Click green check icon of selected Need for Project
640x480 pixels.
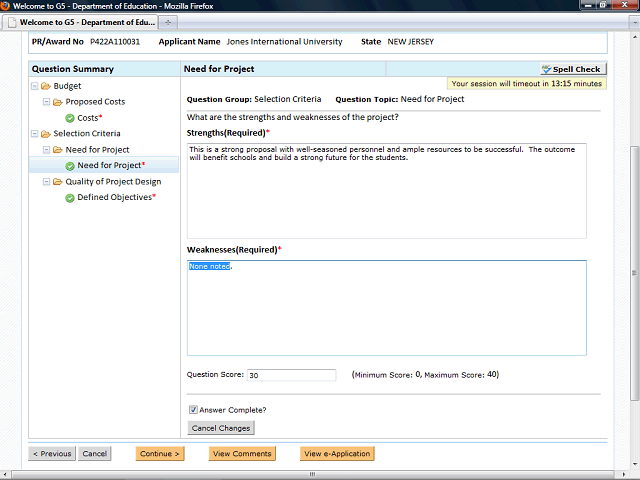pyautogui.click(x=70, y=166)
